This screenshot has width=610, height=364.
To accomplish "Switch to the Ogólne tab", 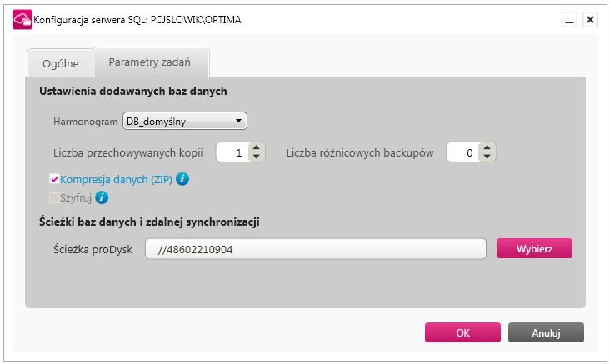I will 60,63.
